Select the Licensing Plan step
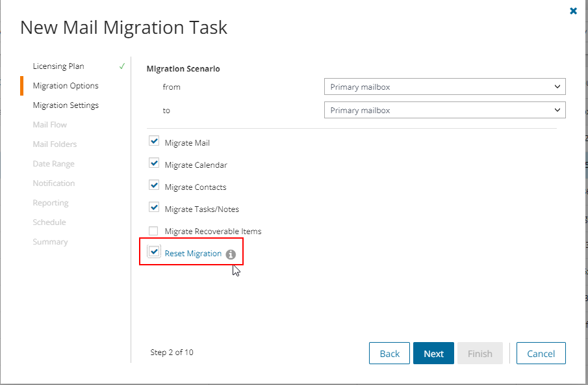The image size is (588, 385). [x=58, y=66]
